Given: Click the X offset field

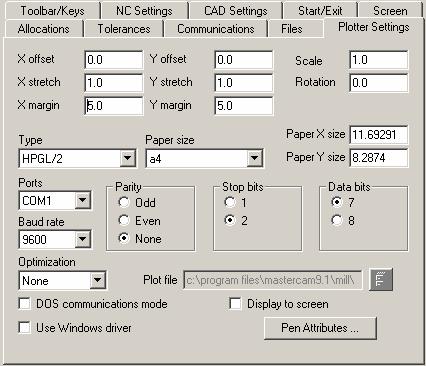Looking at the screenshot, I should 114,60.
